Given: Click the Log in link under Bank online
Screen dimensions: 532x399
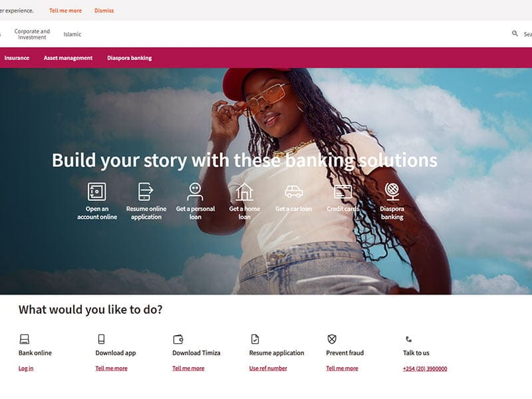Looking at the screenshot, I should pos(26,368).
